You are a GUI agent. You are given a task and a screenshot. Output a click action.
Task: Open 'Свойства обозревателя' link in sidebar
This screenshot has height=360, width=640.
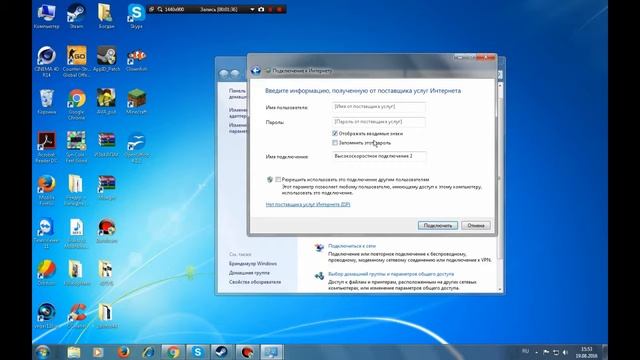[x=255, y=282]
